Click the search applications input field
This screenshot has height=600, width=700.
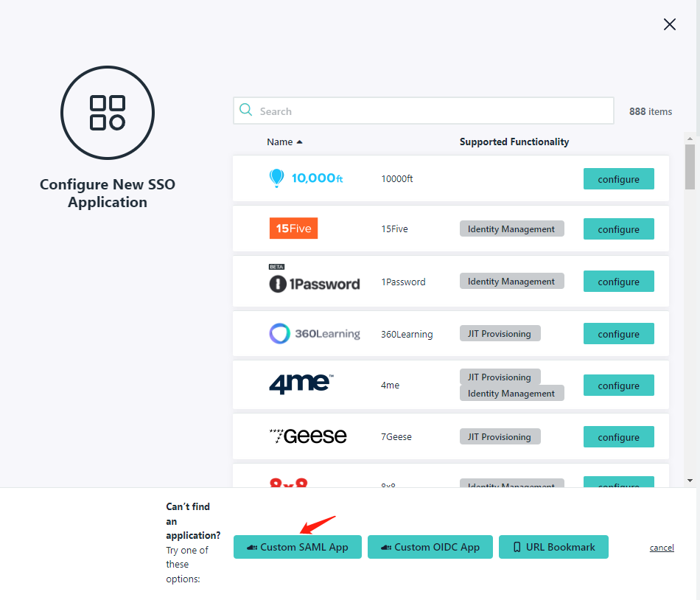pyautogui.click(x=433, y=111)
